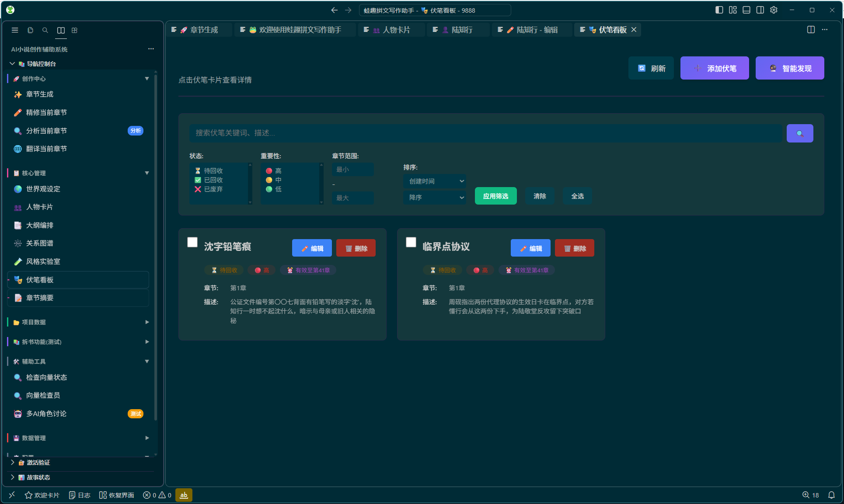The height and width of the screenshot is (504, 844).
Task: Select 已回收 status filter option
Action: pos(209,180)
